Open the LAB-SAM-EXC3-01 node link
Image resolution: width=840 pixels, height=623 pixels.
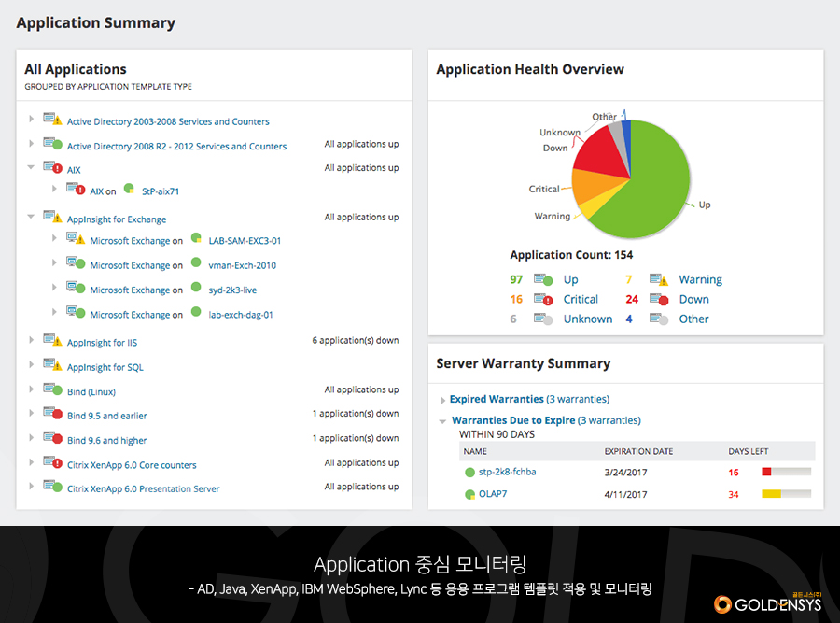[x=245, y=241]
